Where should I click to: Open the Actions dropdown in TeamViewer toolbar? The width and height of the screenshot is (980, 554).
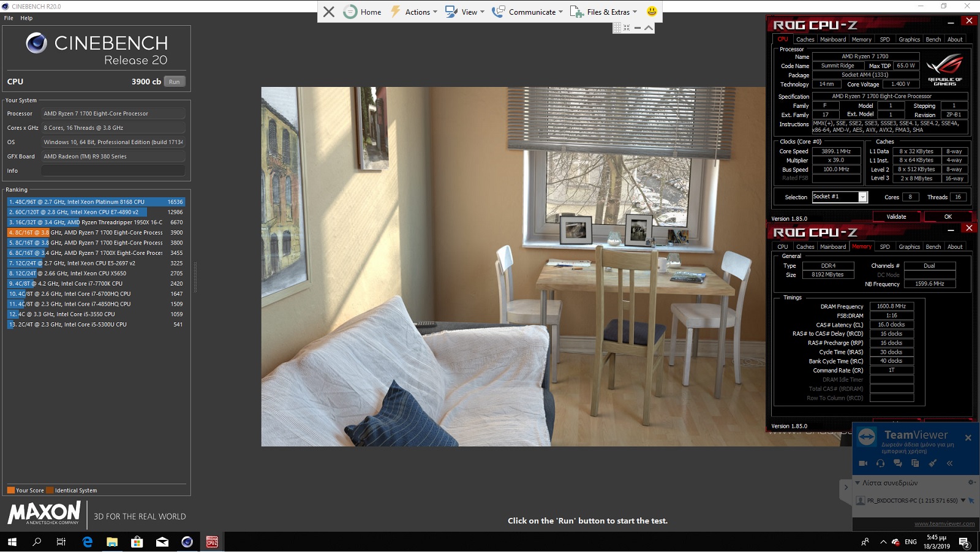click(x=414, y=12)
